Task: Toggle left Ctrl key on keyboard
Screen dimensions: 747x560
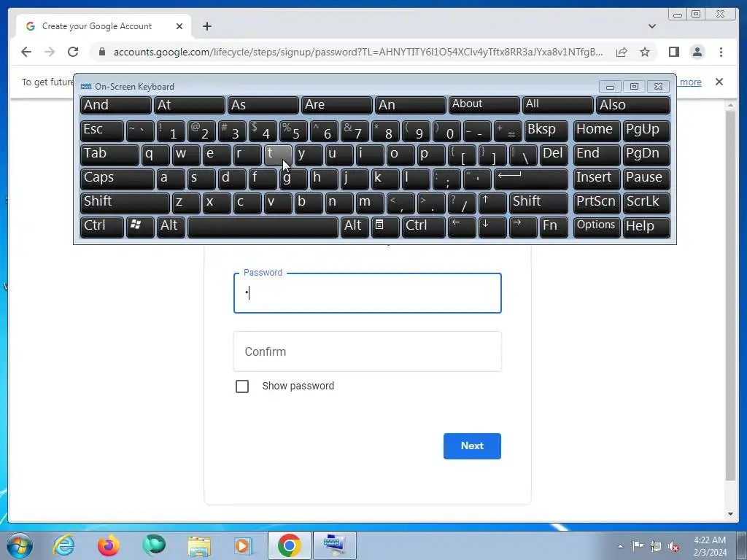Action: point(102,227)
